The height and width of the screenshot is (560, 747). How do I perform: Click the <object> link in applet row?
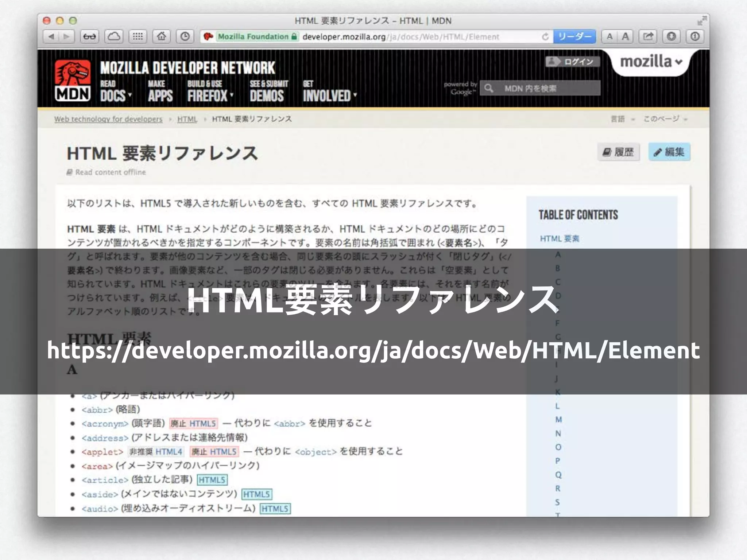[316, 452]
